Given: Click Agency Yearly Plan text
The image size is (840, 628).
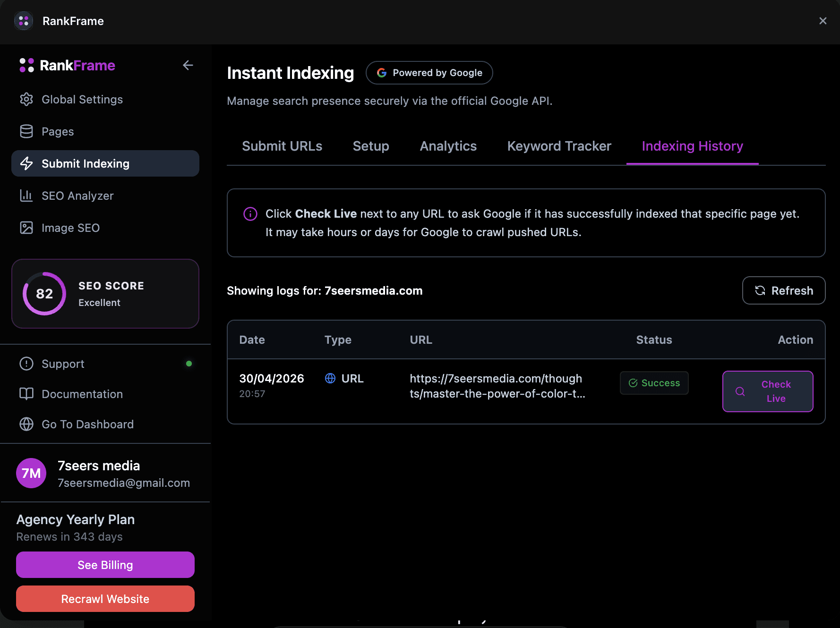Looking at the screenshot, I should (76, 519).
